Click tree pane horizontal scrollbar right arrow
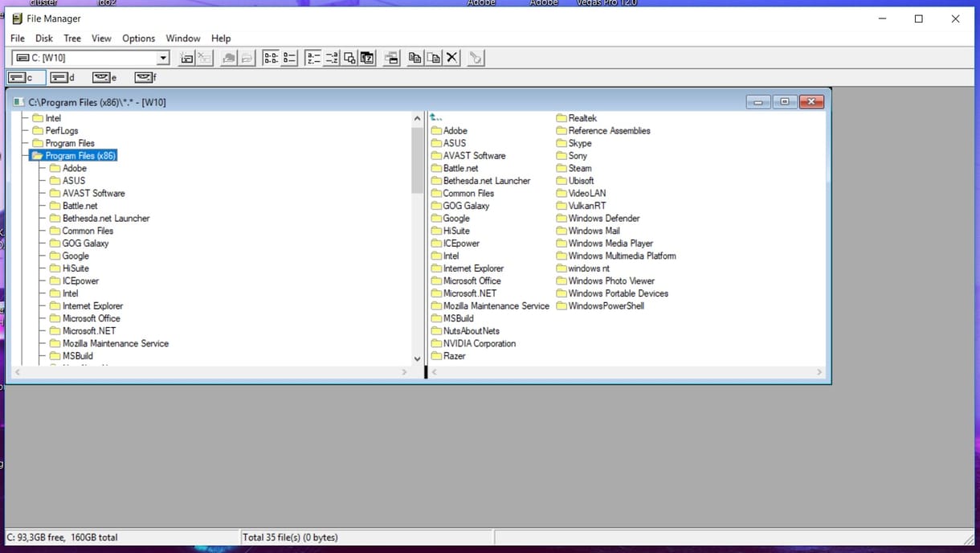Screen dimensions: 980x553 [x=404, y=372]
